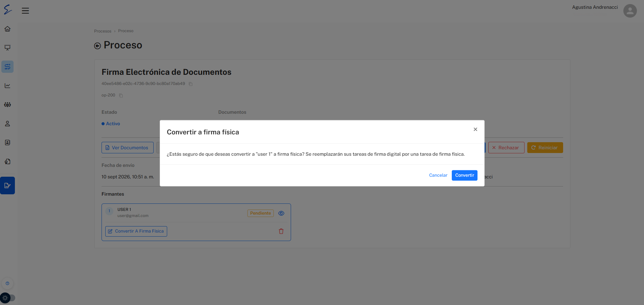Click the back arrow beside Proceso title

(x=97, y=46)
